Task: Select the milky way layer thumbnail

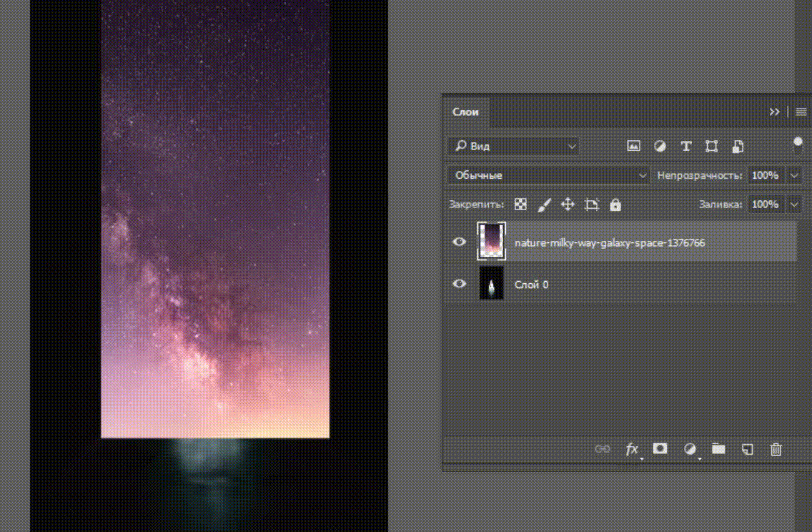Action: pos(492,242)
